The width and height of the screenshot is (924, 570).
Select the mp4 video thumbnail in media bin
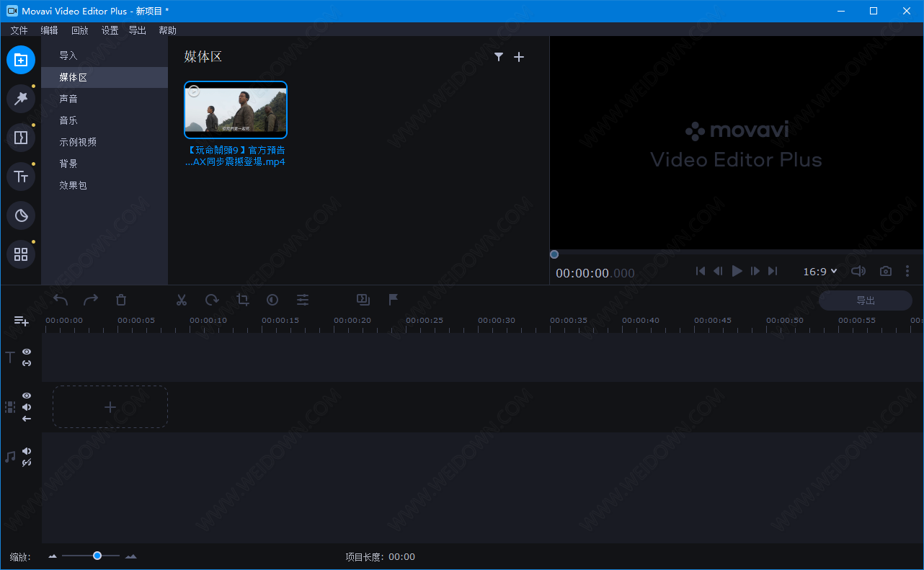[236, 110]
